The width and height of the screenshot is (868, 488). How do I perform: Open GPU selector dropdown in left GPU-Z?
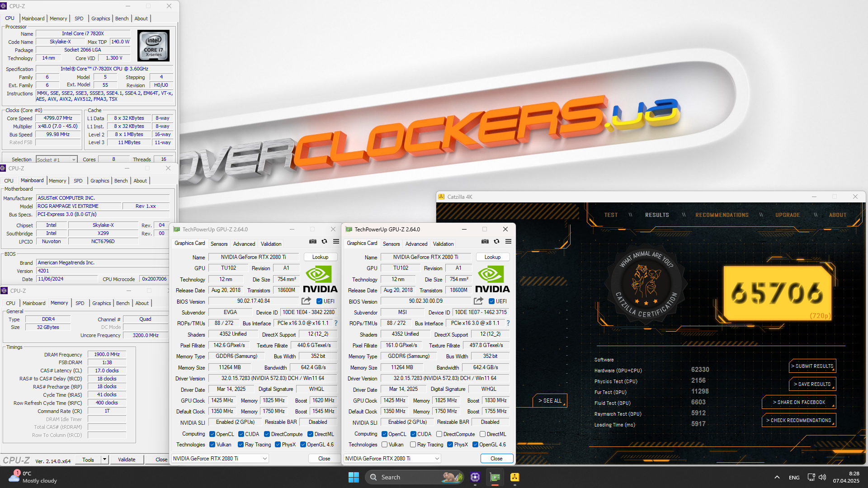pyautogui.click(x=220, y=458)
